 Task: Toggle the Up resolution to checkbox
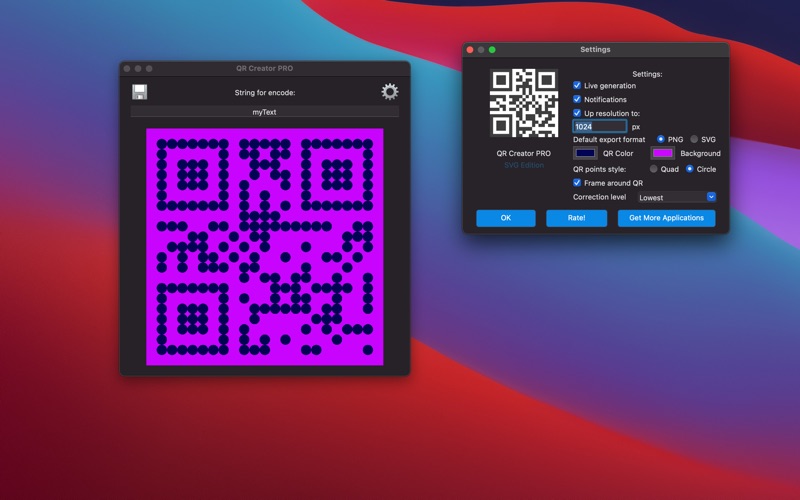click(x=577, y=114)
